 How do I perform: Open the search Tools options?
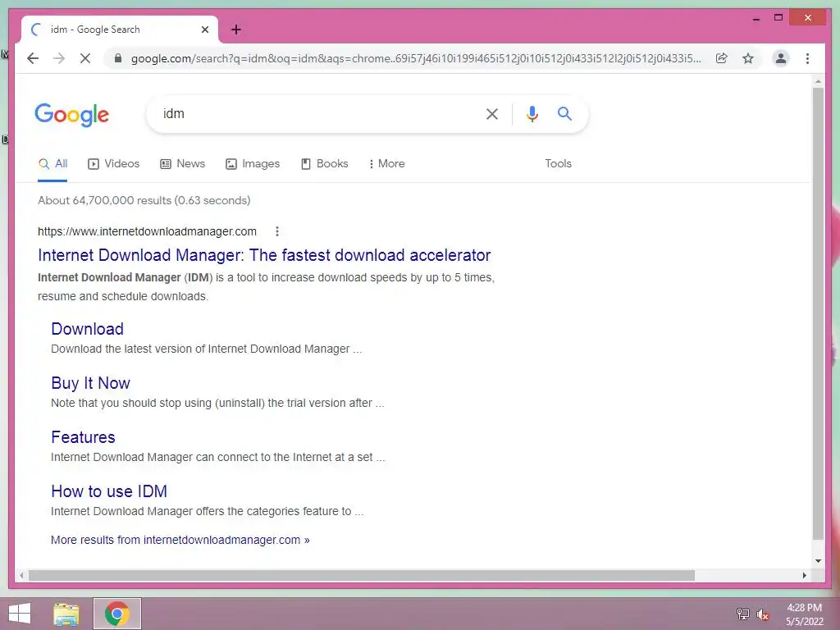coord(558,164)
